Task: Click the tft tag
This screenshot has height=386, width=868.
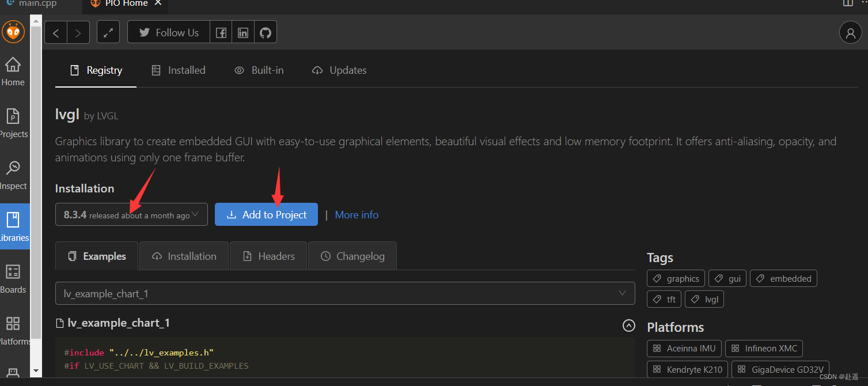Action: coord(664,300)
